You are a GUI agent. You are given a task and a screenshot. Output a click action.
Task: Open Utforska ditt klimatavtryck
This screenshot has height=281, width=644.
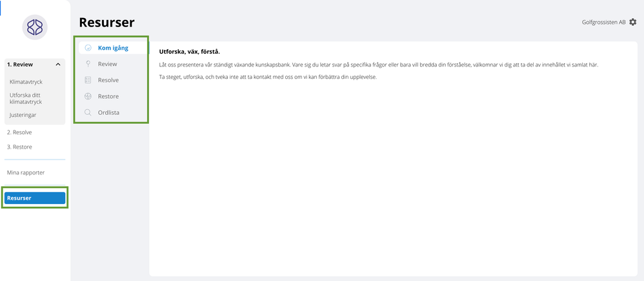pos(26,98)
